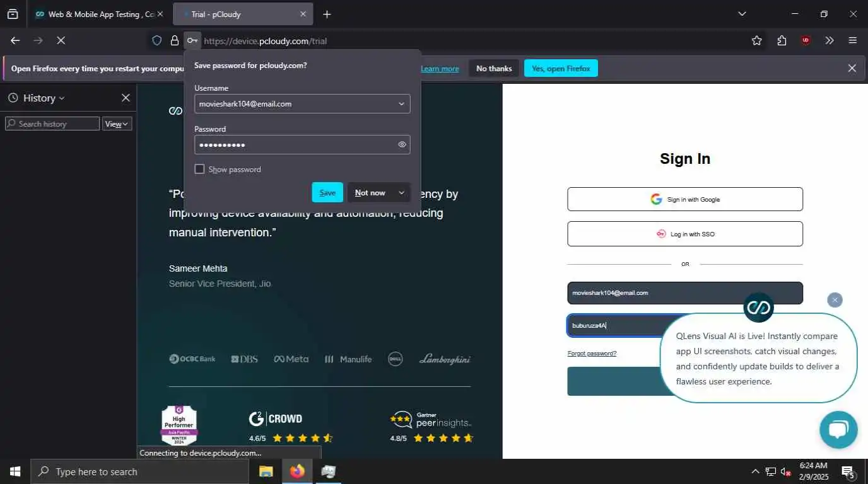Open File Explorer from the taskbar
This screenshot has height=484, width=868.
click(x=266, y=471)
